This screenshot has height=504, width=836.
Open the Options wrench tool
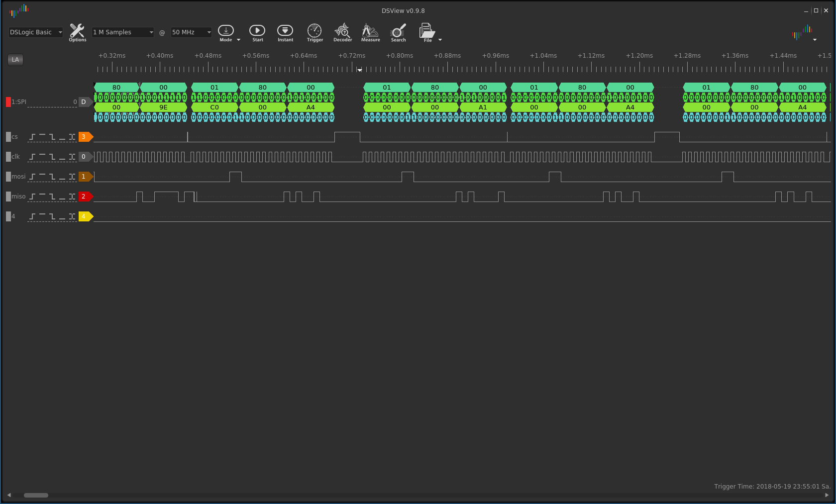(x=77, y=32)
